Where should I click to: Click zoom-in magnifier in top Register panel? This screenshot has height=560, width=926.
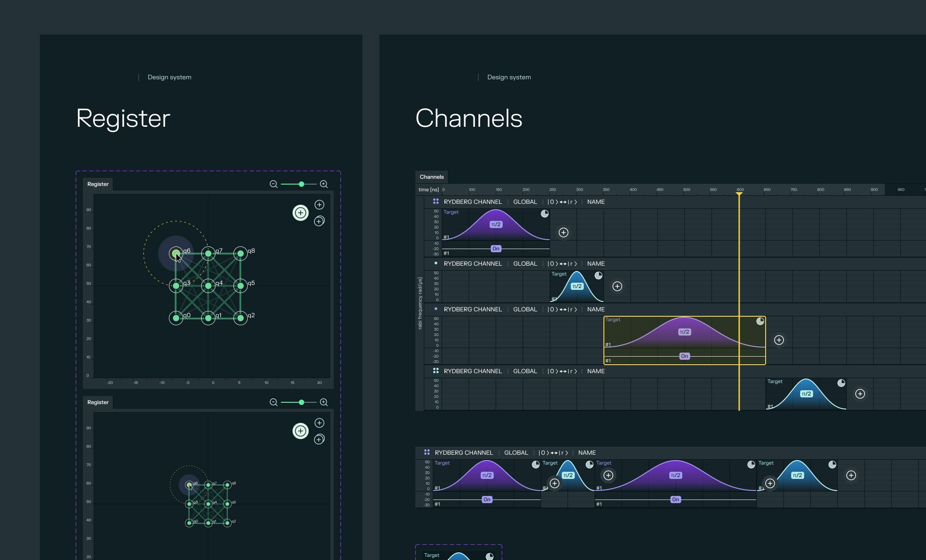[324, 184]
